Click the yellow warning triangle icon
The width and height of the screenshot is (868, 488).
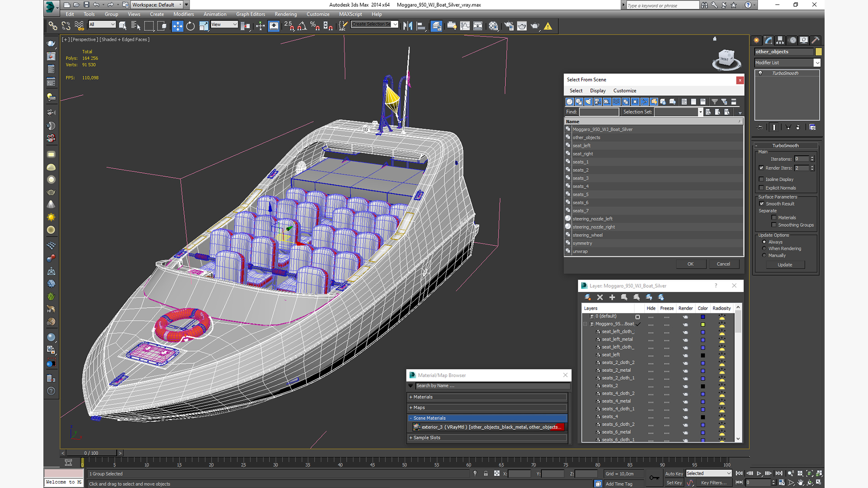tap(548, 26)
